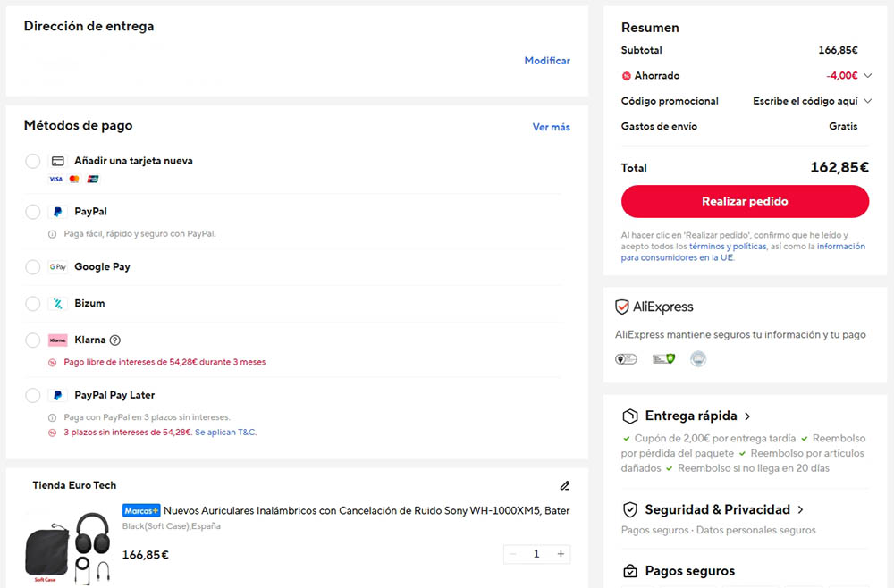Click the Subtotal value 166,85€

(x=838, y=50)
